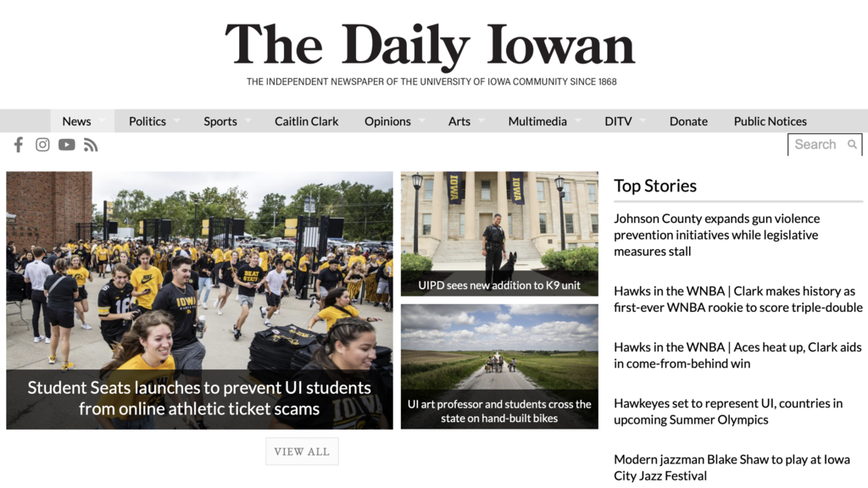Open hand-built bikes story thumbnail
868x488 pixels.
tap(499, 366)
